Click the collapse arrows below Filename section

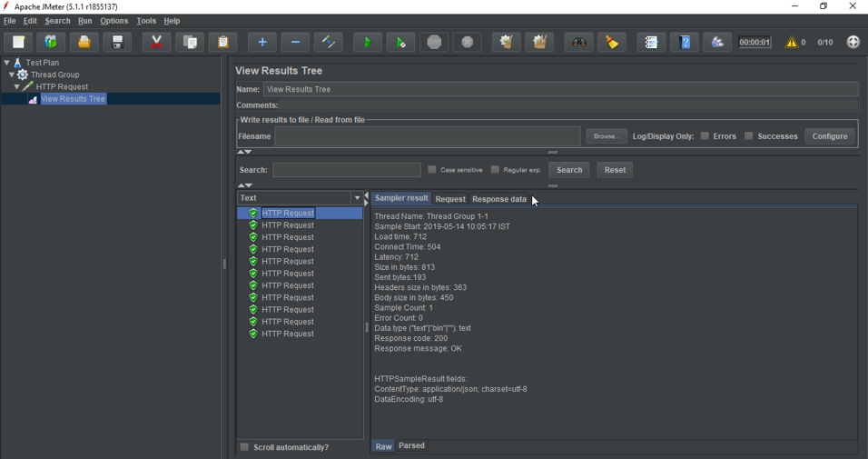[244, 152]
